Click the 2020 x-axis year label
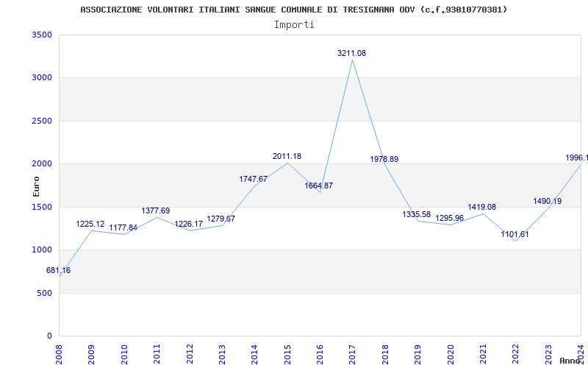The image size is (588, 368). point(451,354)
